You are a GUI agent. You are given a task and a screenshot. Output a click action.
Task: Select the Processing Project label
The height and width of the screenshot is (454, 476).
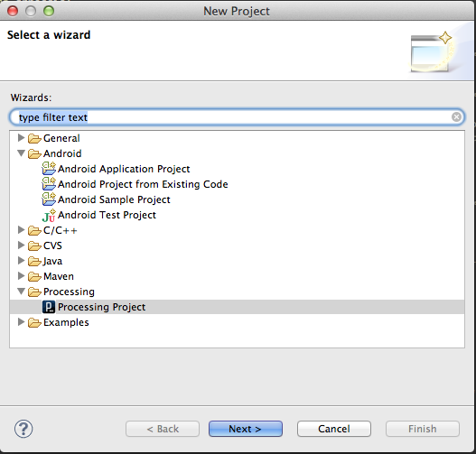coord(102,307)
